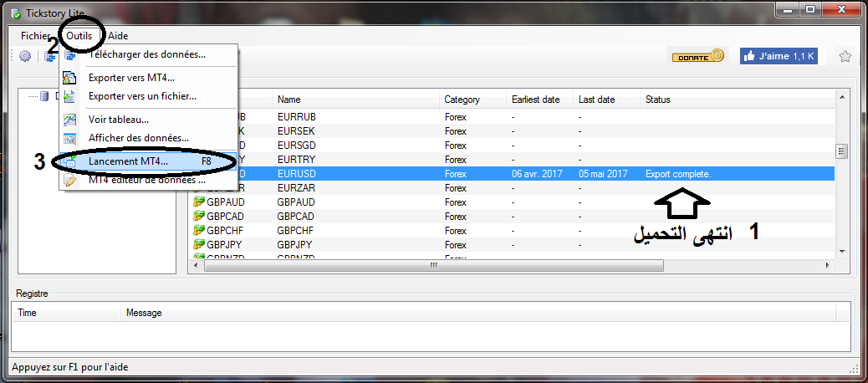868x383 pixels.
Task: Click the Exporter vers un fichier icon
Action: click(70, 96)
